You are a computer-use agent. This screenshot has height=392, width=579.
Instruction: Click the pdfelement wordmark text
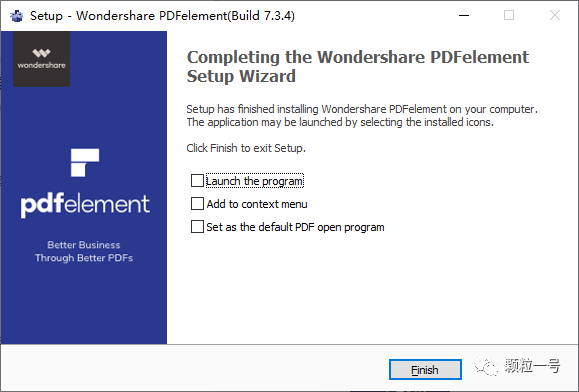tap(85, 204)
